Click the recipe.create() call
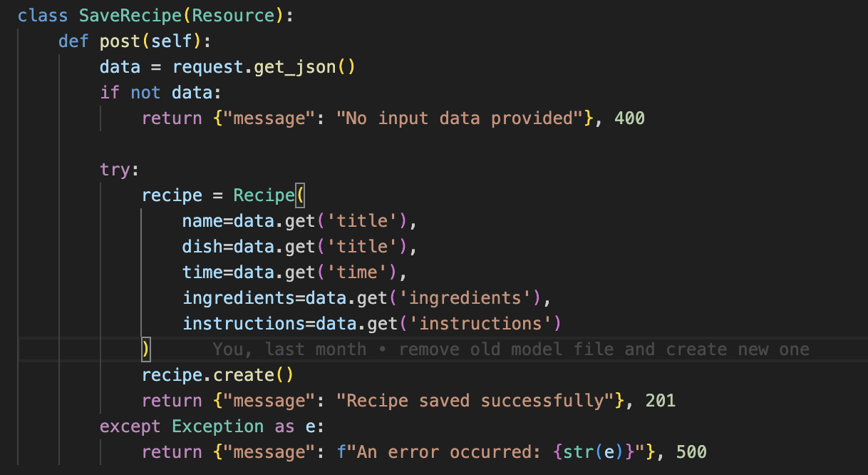Image resolution: width=868 pixels, height=475 pixels. (x=217, y=374)
